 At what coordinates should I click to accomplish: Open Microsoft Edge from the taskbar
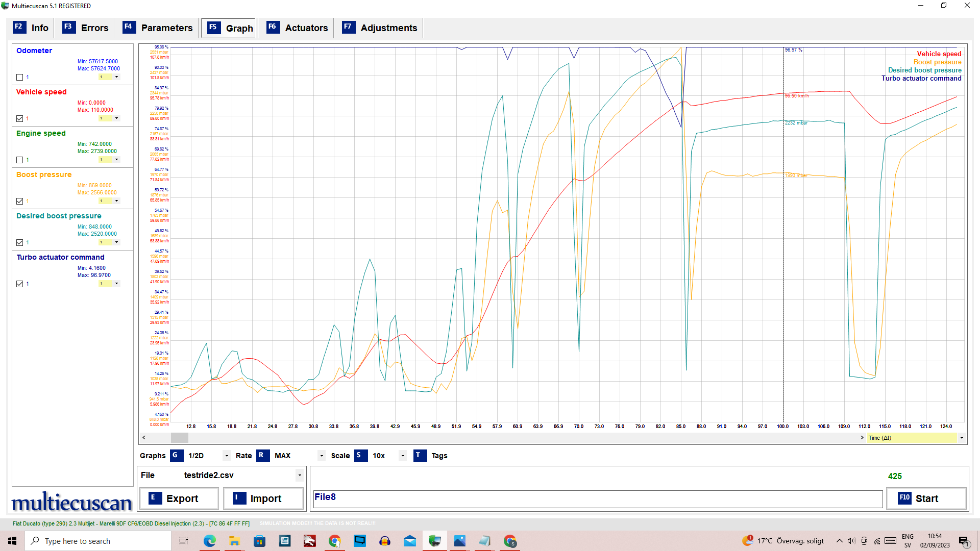[x=209, y=541]
